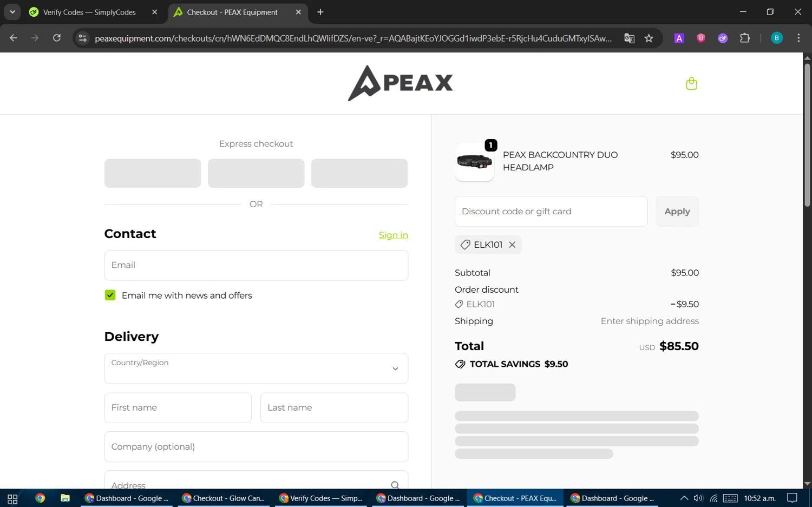This screenshot has width=812, height=507.
Task: Click the First name field
Action: coord(178,407)
